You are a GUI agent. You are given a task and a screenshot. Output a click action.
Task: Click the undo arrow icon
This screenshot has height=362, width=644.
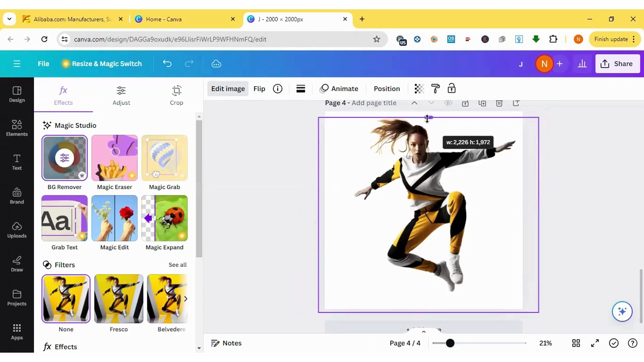pyautogui.click(x=167, y=64)
